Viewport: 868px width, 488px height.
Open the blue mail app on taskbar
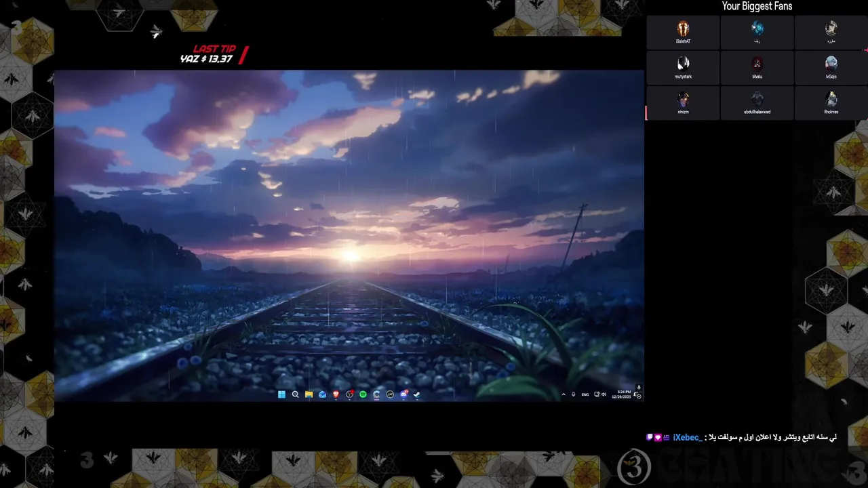[322, 394]
